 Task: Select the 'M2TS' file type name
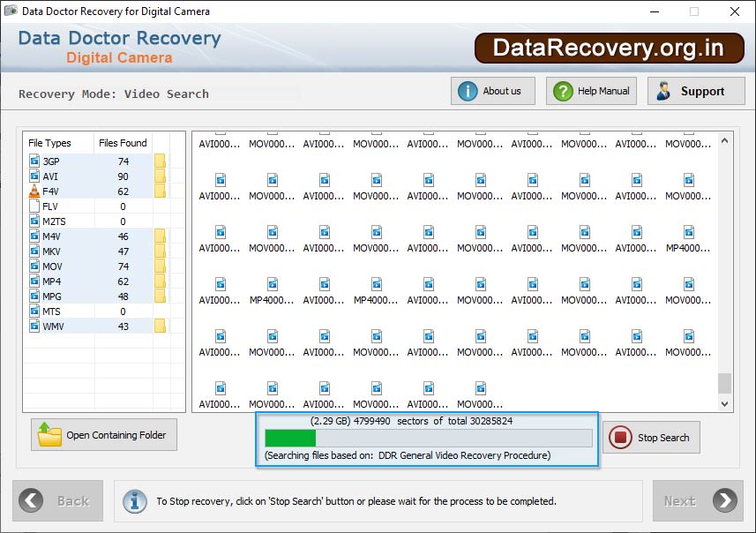click(x=54, y=221)
